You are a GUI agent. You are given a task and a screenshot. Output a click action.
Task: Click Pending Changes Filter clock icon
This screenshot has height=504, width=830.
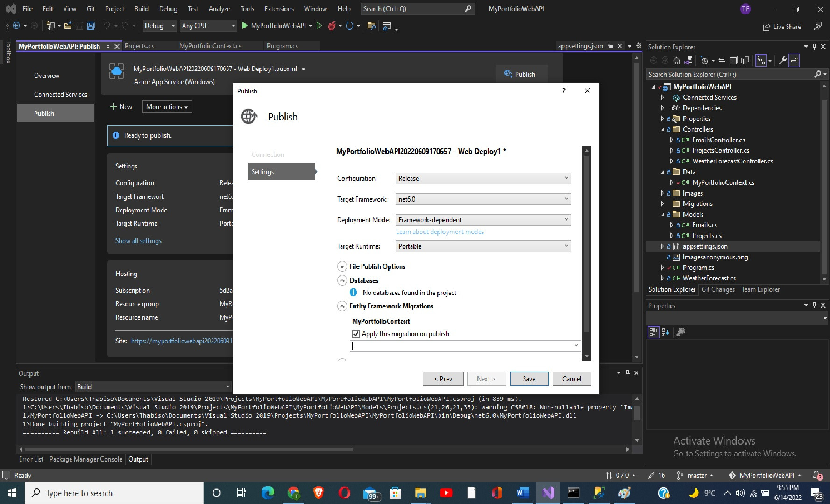pos(704,60)
